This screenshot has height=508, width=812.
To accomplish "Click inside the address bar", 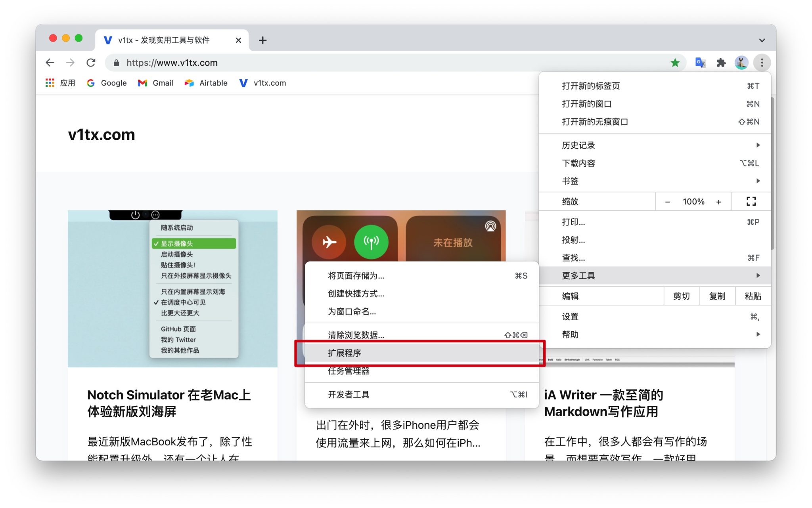I will [278, 63].
